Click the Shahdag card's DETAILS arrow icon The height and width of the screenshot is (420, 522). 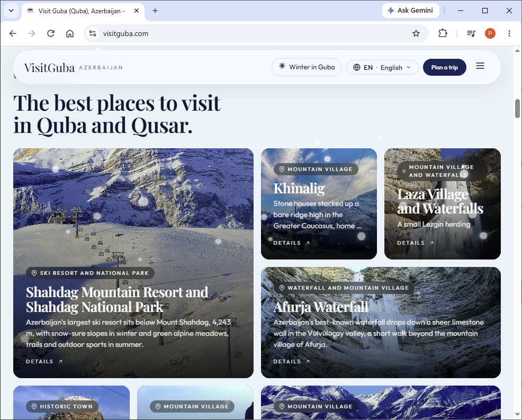click(60, 361)
